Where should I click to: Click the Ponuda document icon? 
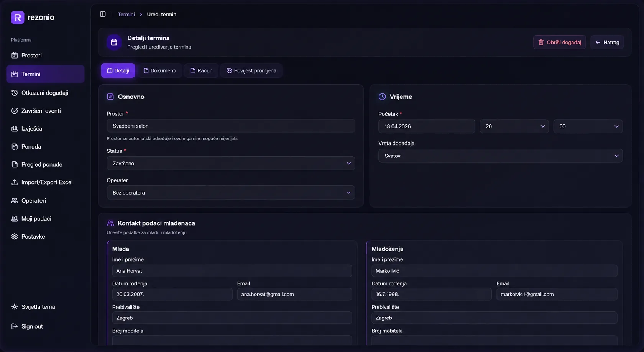[15, 146]
